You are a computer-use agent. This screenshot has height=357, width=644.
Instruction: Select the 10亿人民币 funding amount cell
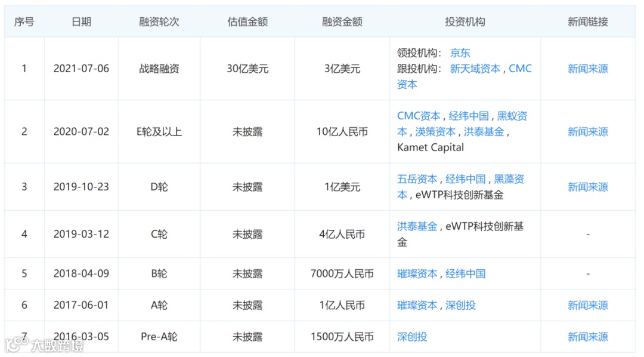[342, 131]
